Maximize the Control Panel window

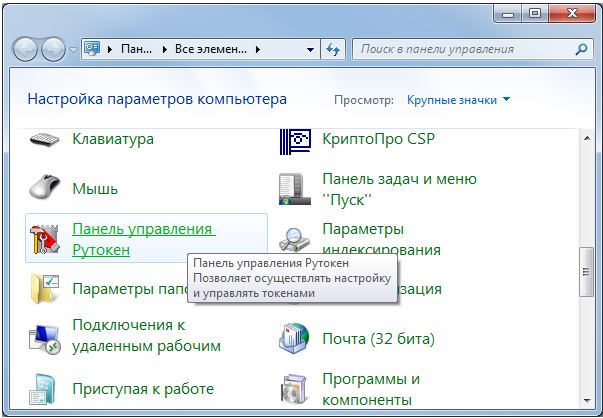point(535,14)
